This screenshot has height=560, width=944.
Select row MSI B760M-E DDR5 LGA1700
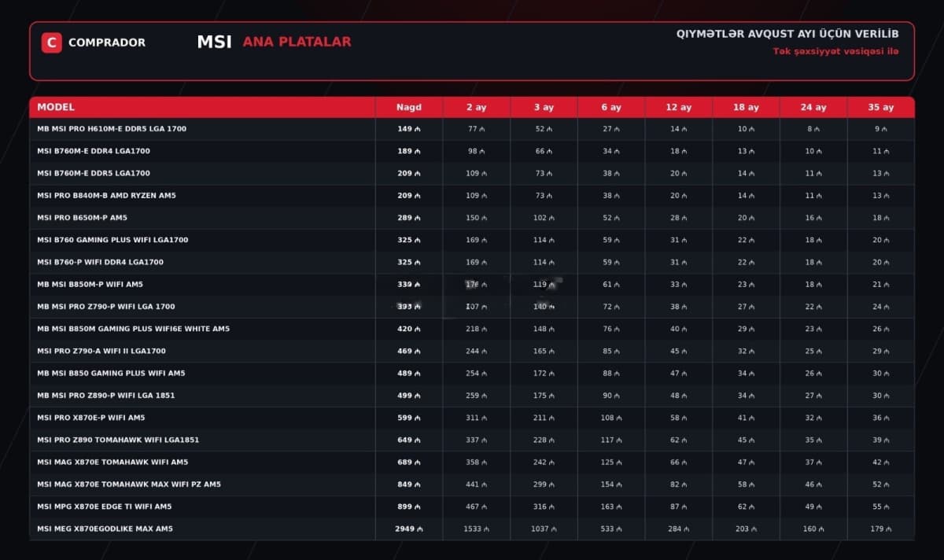click(x=472, y=173)
